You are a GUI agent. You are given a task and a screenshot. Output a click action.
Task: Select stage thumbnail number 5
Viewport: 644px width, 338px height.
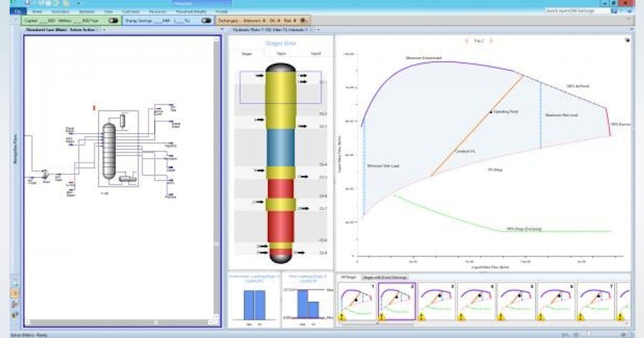pyautogui.click(x=516, y=299)
